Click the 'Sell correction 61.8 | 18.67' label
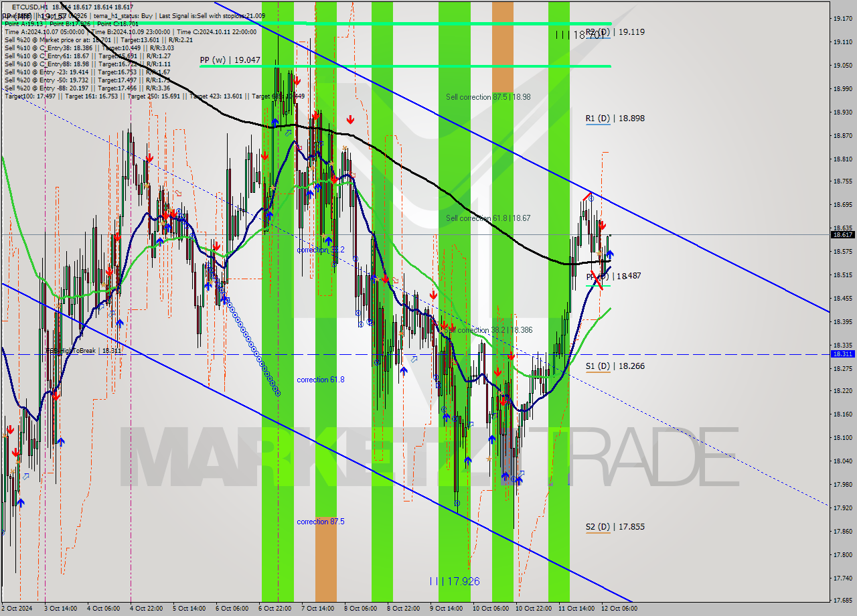This screenshot has height=616, width=857. (x=488, y=218)
